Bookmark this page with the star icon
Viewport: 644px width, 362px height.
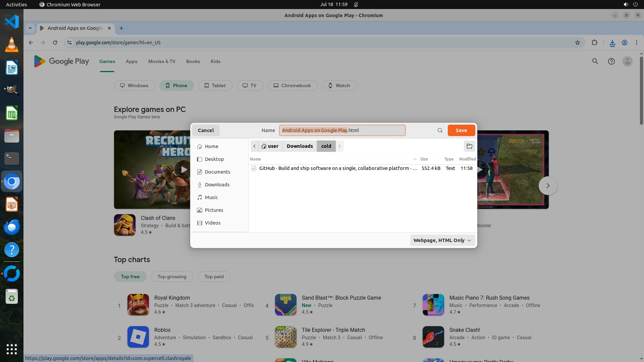(577, 43)
